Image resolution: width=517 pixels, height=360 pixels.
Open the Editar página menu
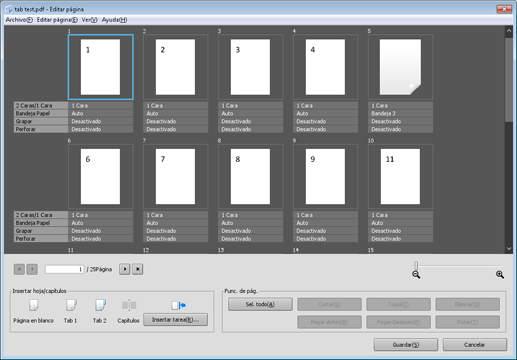click(57, 20)
